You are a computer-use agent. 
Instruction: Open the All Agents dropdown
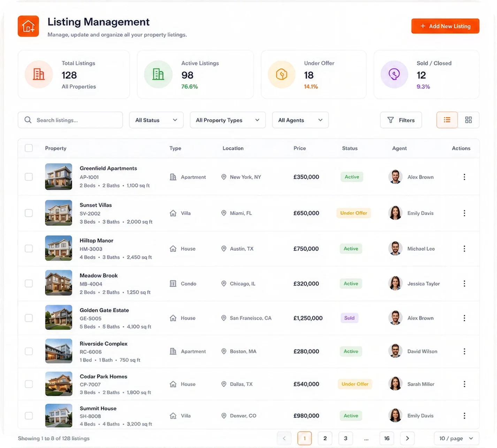[300, 120]
